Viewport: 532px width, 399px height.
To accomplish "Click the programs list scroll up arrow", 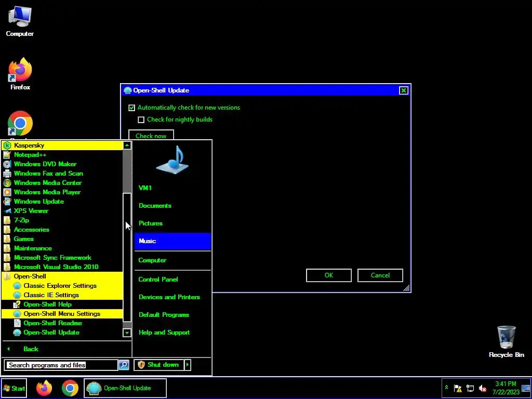I will 127,145.
